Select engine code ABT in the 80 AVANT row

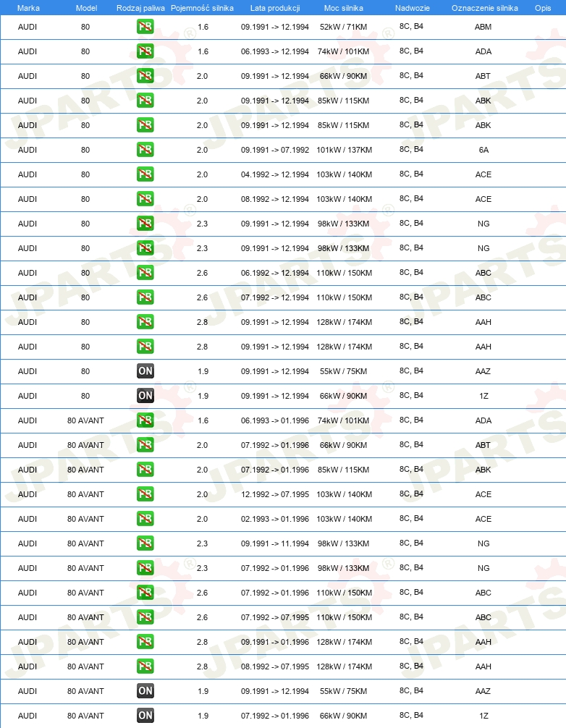[483, 445]
